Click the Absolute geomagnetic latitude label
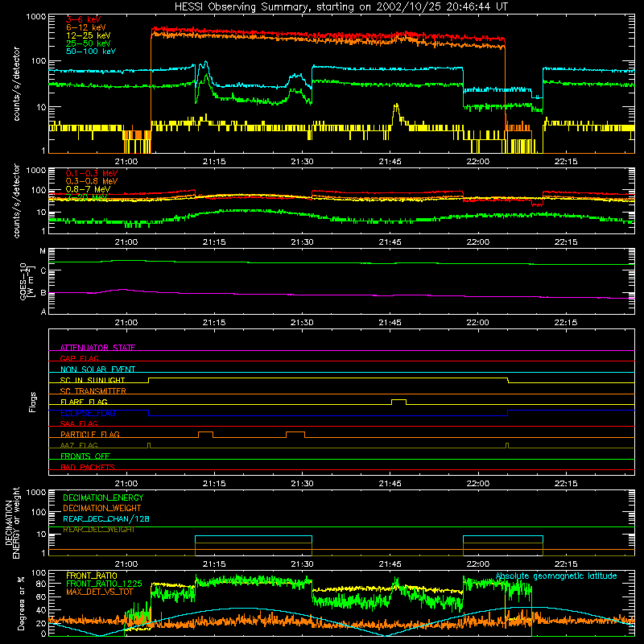 click(556, 576)
